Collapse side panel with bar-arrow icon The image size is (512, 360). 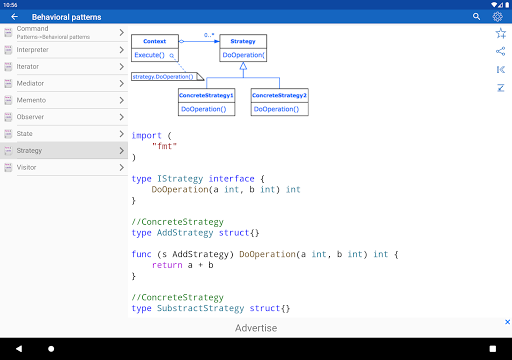pyautogui.click(x=500, y=69)
